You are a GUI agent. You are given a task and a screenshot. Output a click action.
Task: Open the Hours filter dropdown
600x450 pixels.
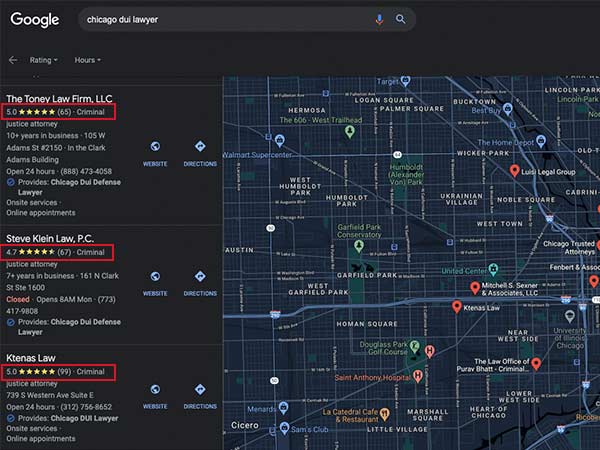pos(88,60)
